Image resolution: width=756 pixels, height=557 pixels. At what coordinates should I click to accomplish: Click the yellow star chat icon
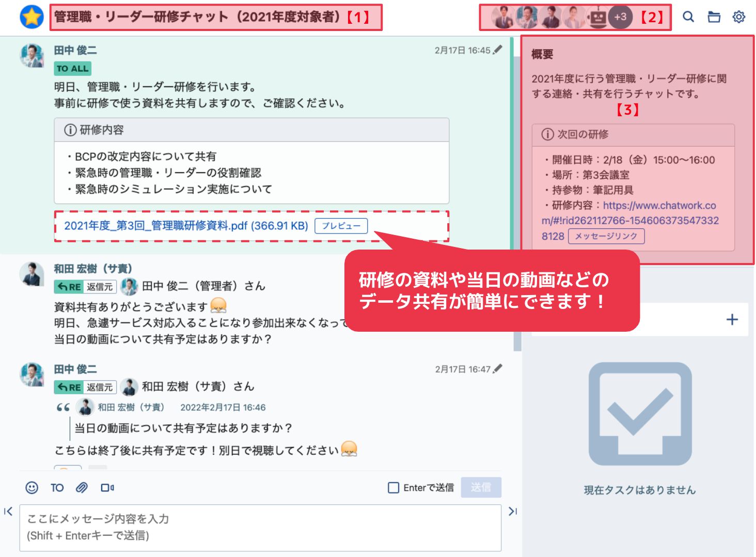pos(32,17)
